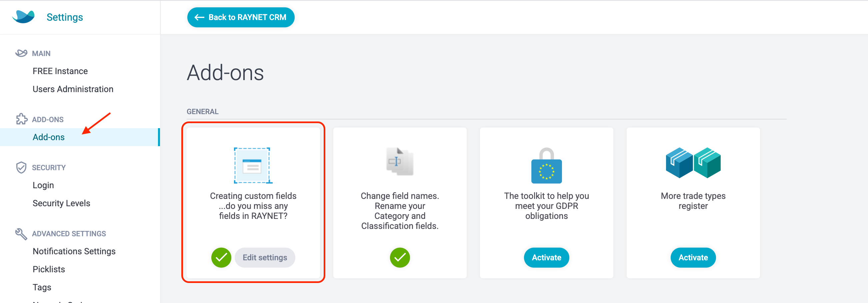The height and width of the screenshot is (303, 868).
Task: Click the MAIN section ray icon
Action: point(21,53)
